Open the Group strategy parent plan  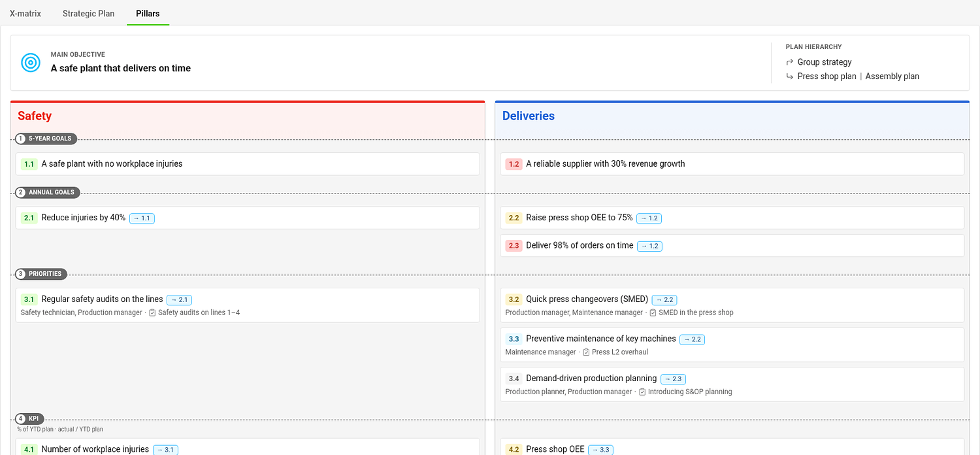[825, 62]
